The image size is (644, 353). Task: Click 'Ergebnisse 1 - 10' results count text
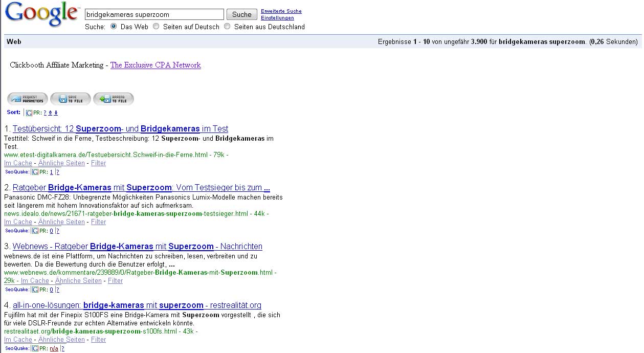403,42
